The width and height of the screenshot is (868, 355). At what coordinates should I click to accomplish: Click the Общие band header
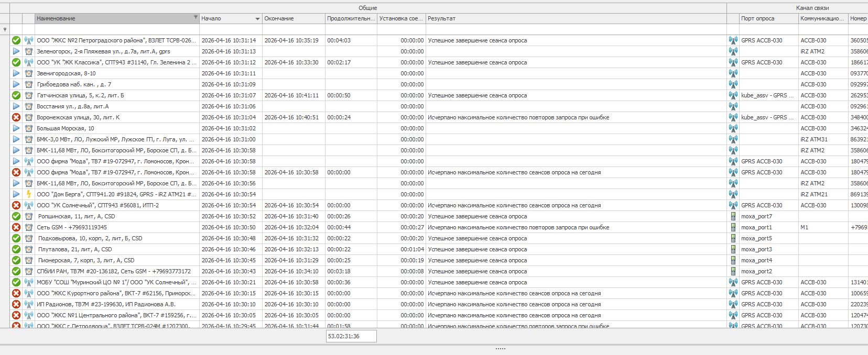(x=367, y=8)
